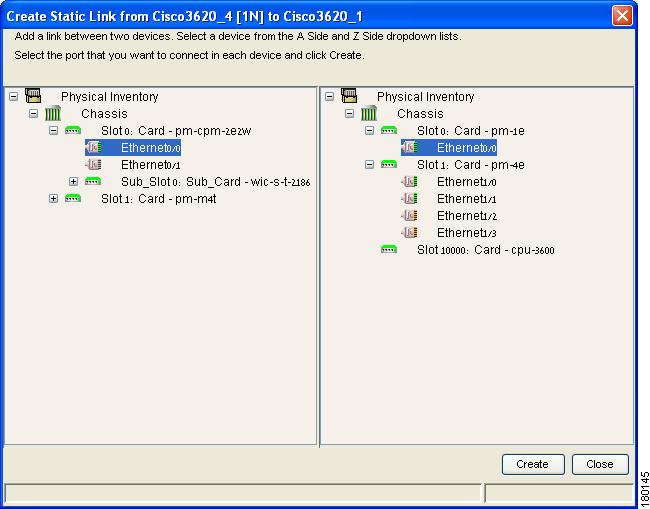Expand Sub_Slot 0 wic-s-t-2186 node

pyautogui.click(x=73, y=182)
